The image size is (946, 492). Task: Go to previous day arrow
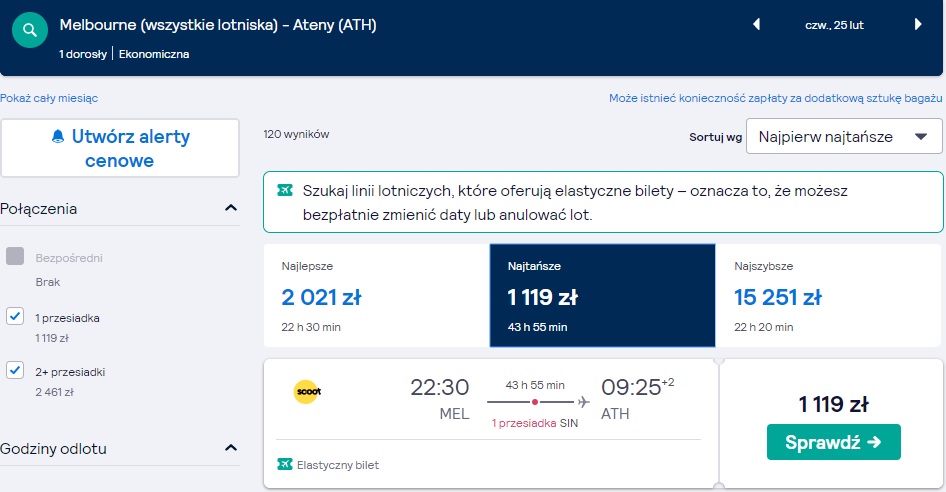click(756, 24)
